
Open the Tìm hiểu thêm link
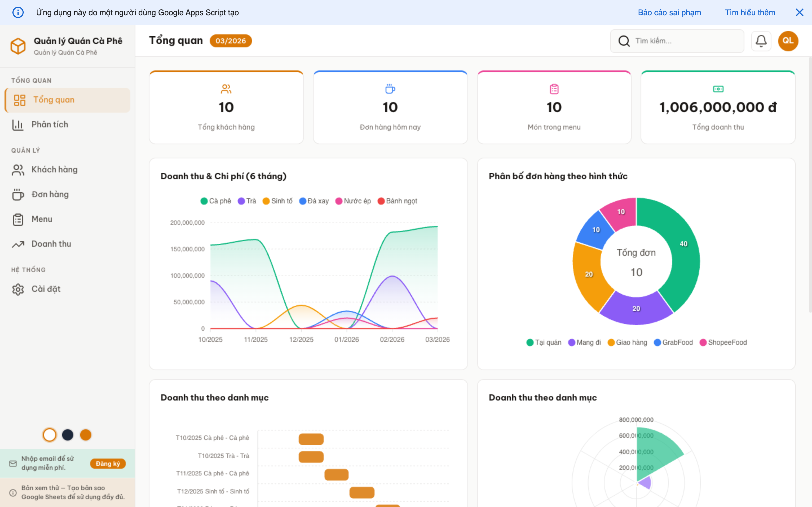click(750, 12)
